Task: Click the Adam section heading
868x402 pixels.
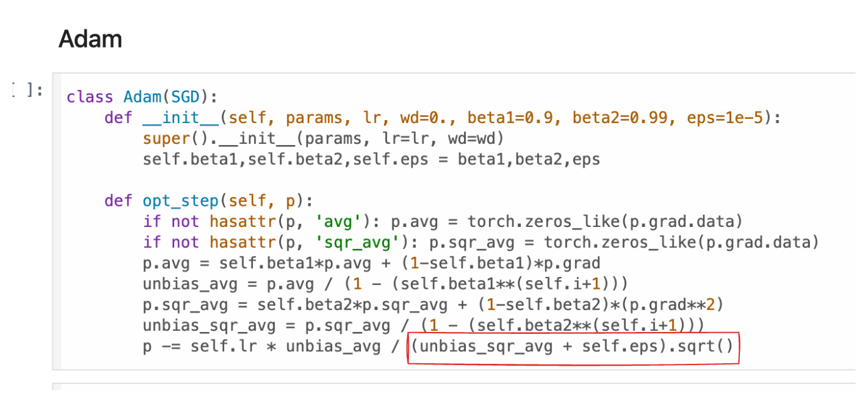Action: [x=90, y=39]
